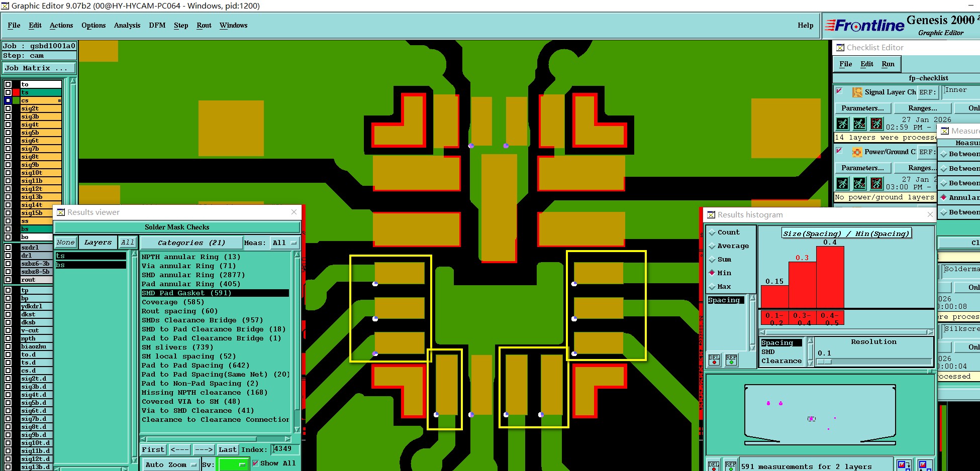Open Help menu
The width and height of the screenshot is (980, 471).
coord(805,25)
